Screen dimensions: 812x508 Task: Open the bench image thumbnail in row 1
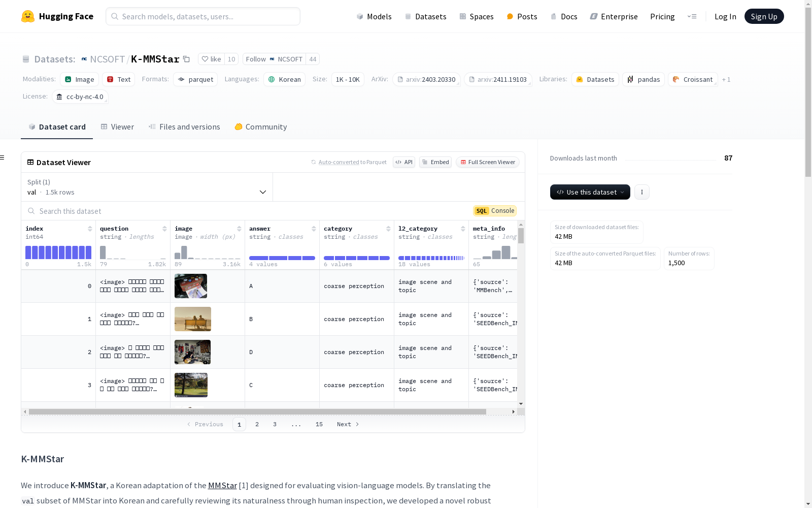pyautogui.click(x=193, y=319)
